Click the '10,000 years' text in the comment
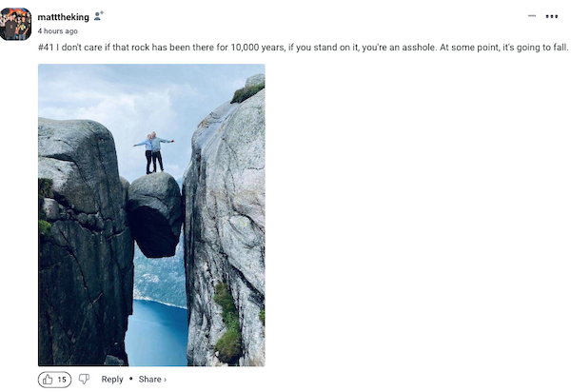Screen dimensions: 571x392 [x=258, y=48]
